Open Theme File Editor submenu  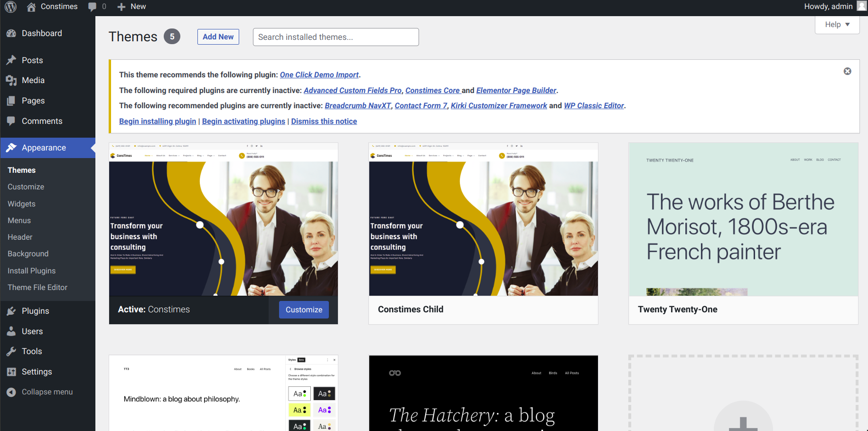37,287
